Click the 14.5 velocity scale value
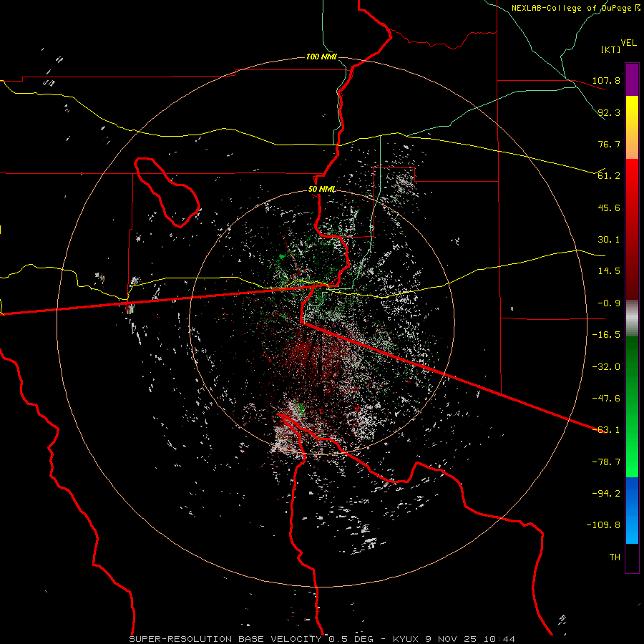The width and height of the screenshot is (644, 644). pyautogui.click(x=609, y=271)
